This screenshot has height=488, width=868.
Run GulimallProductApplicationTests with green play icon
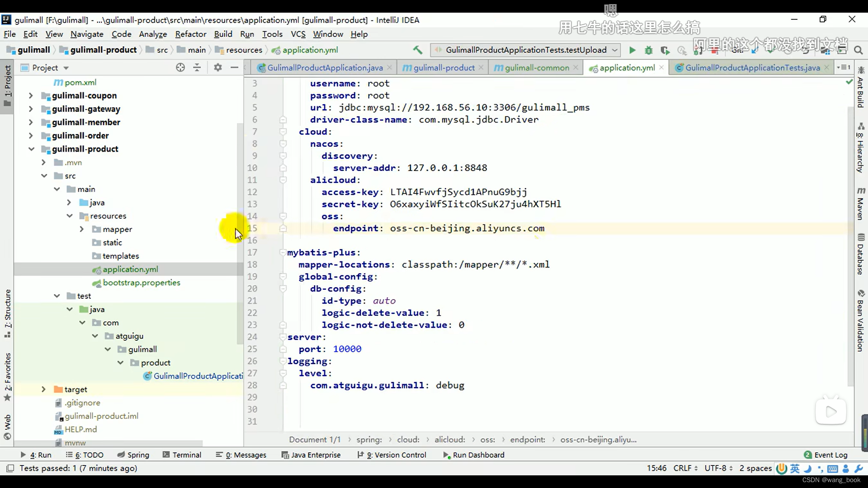coord(632,50)
